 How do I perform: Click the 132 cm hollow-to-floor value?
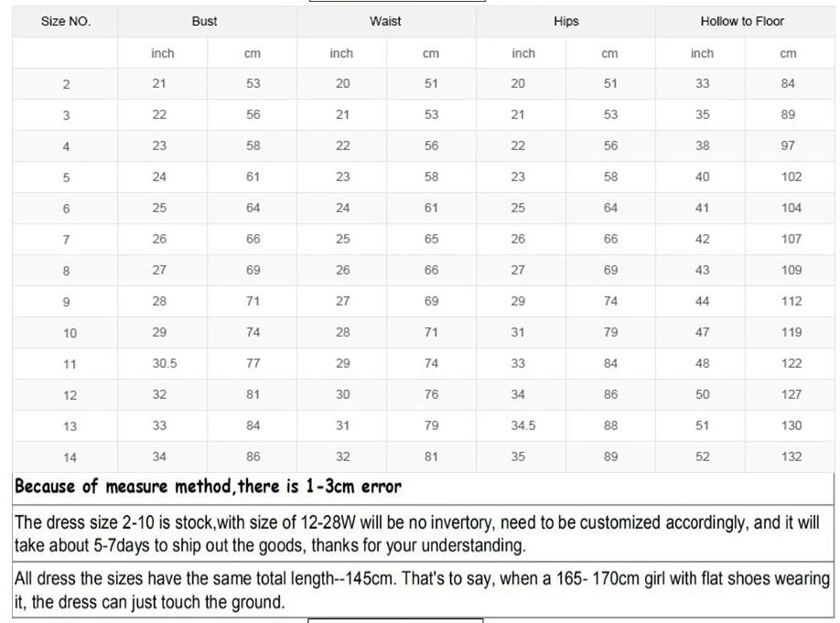tap(792, 457)
